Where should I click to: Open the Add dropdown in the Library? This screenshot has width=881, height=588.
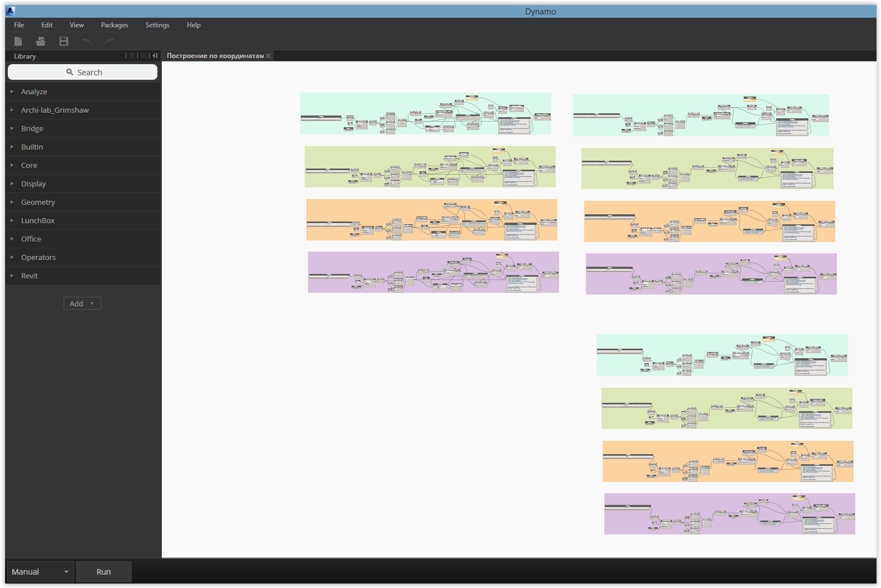(82, 303)
